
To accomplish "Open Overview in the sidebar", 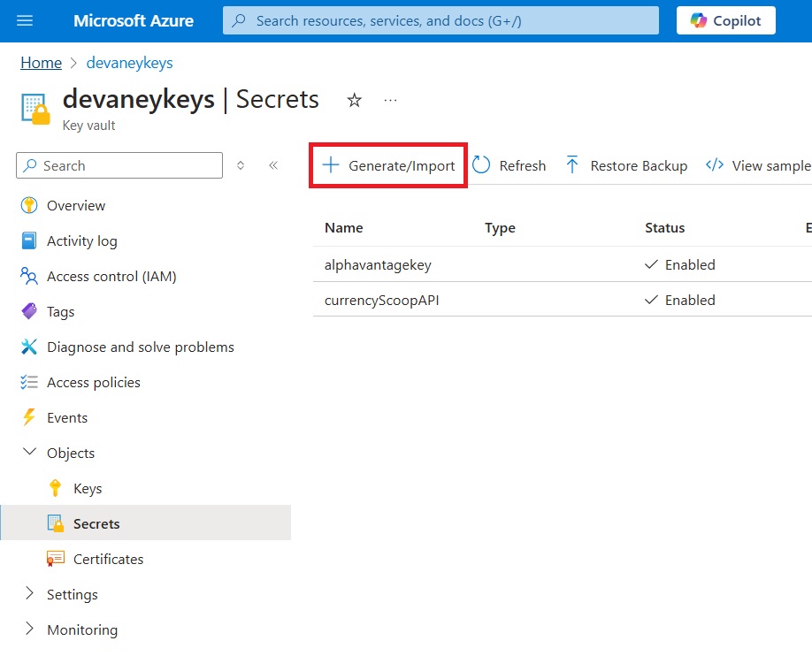I will (x=76, y=205).
